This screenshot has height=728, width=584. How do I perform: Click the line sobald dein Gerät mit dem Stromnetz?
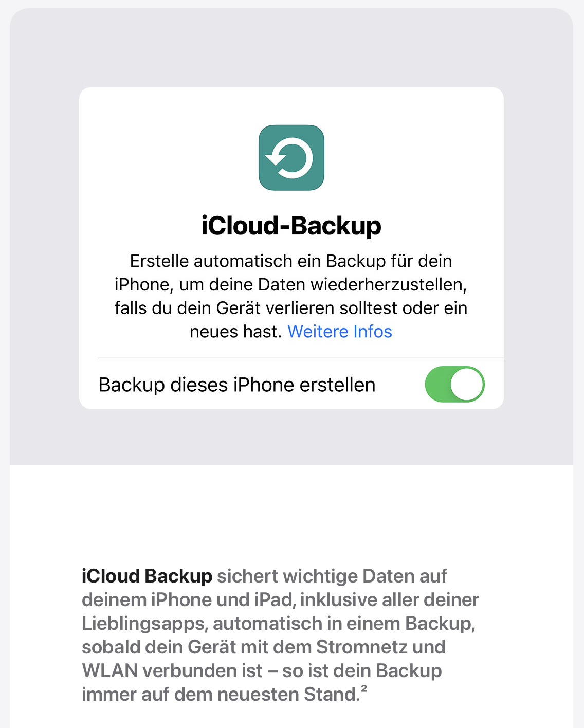click(263, 647)
